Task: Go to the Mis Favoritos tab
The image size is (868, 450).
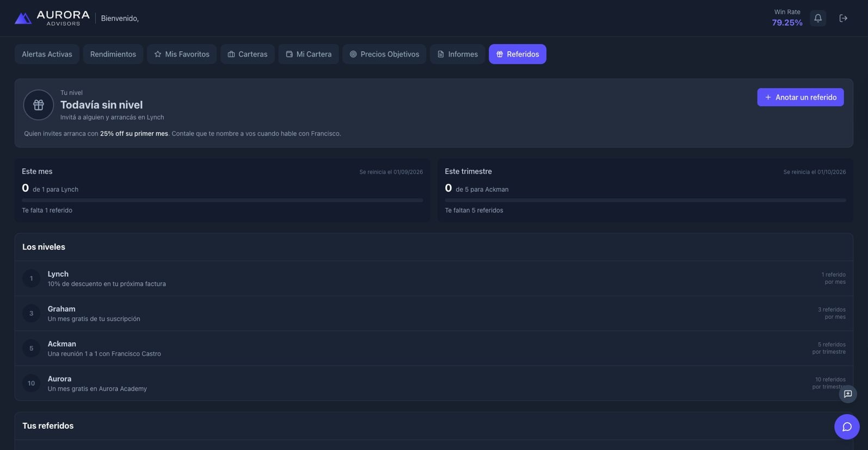Action: (x=182, y=54)
